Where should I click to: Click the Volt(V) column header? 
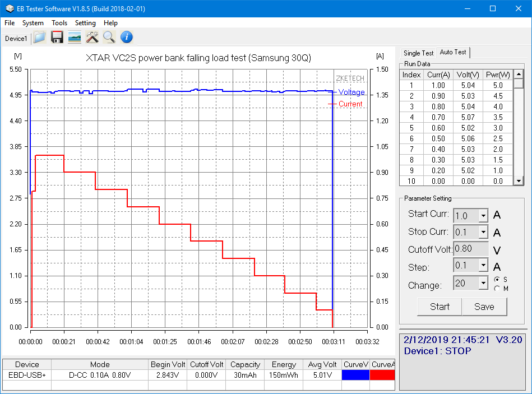pyautogui.click(x=468, y=75)
